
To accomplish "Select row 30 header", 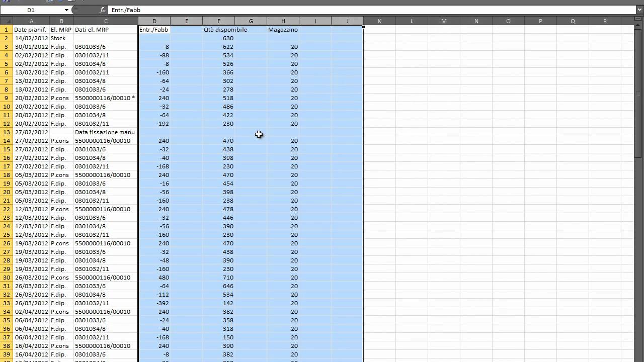I will (x=7, y=278).
